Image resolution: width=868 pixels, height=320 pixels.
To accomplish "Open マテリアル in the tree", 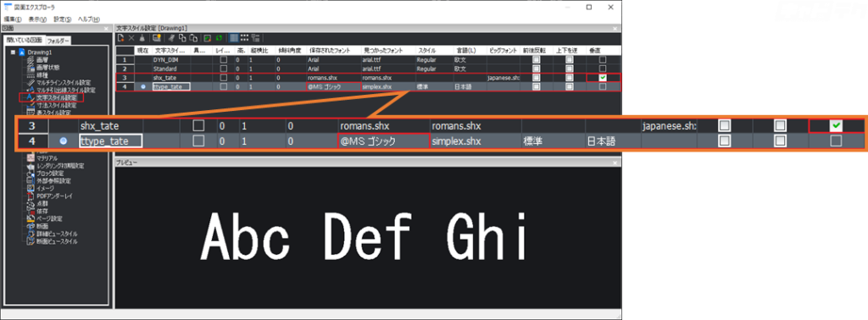I will click(47, 158).
